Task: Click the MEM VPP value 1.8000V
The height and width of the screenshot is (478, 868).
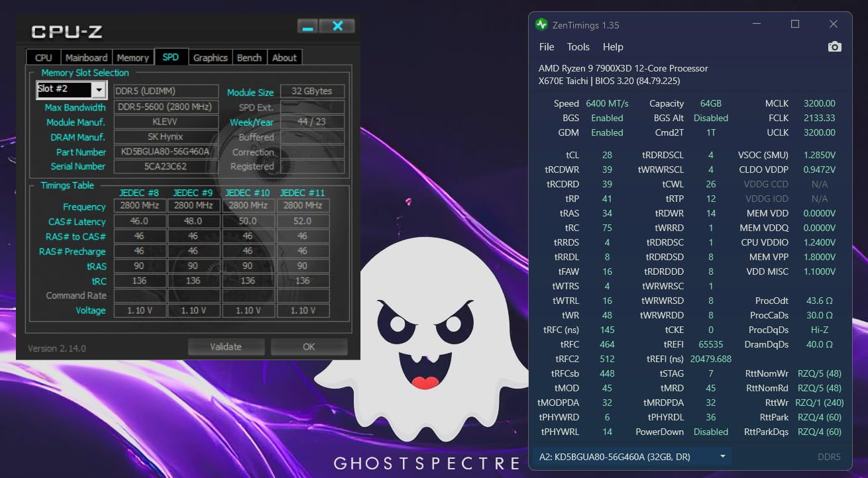Action: 819,257
